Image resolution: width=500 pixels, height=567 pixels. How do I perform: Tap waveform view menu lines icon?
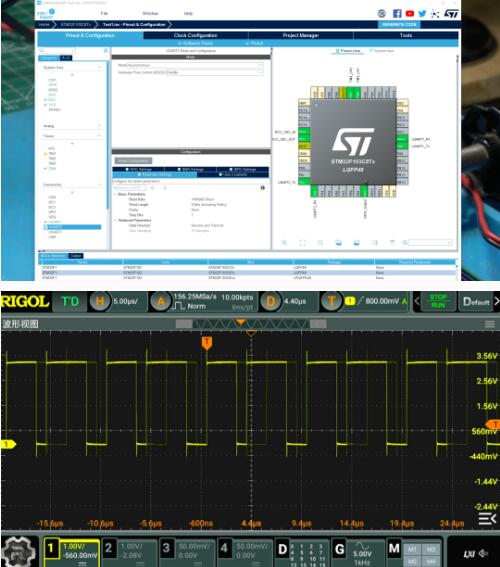pos(490,324)
